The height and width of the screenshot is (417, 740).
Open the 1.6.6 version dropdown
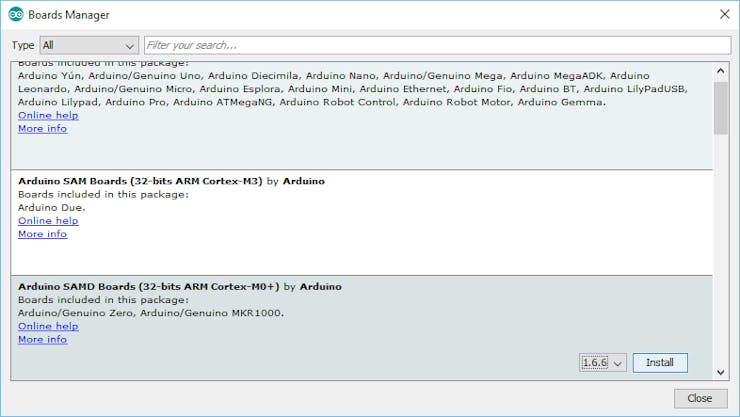[603, 363]
